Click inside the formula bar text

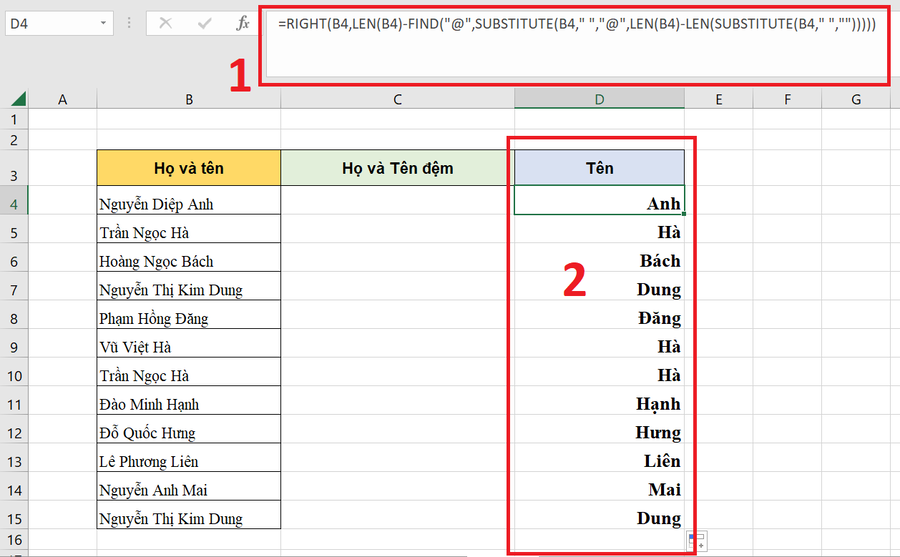click(576, 24)
